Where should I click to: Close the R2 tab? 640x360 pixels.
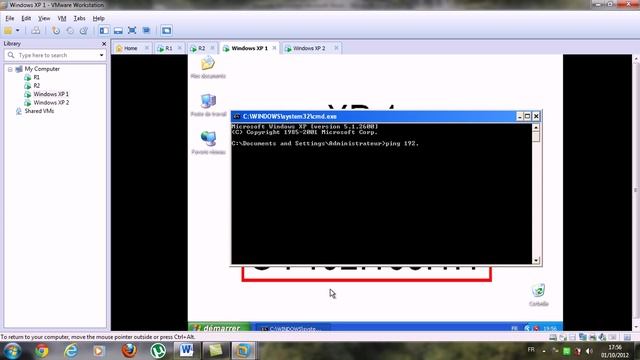coord(212,48)
